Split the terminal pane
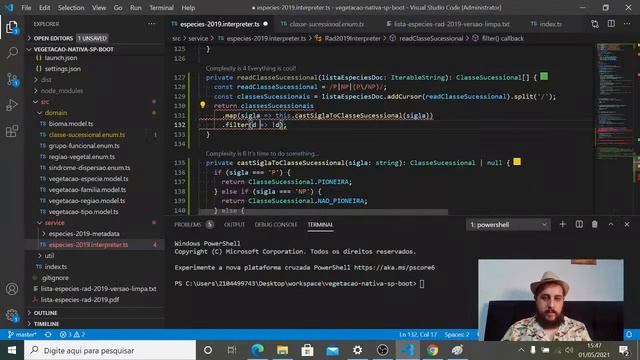Image resolution: width=640 pixels, height=360 pixels. click(x=579, y=224)
